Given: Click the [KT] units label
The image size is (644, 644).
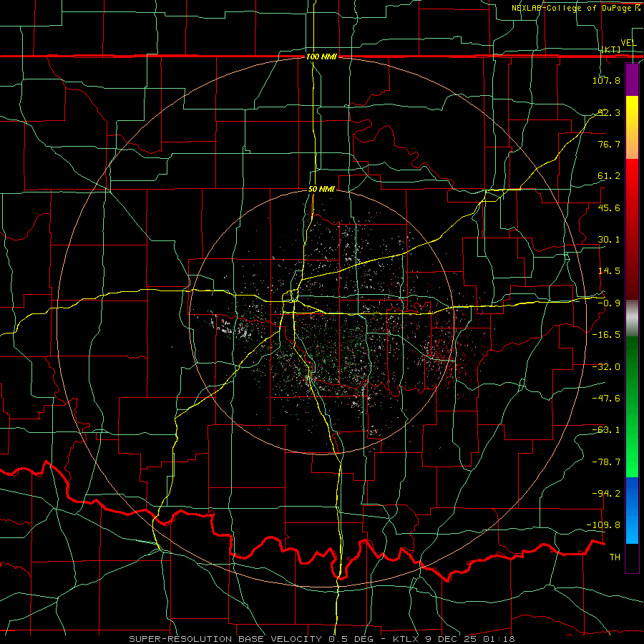Looking at the screenshot, I should (611, 49).
